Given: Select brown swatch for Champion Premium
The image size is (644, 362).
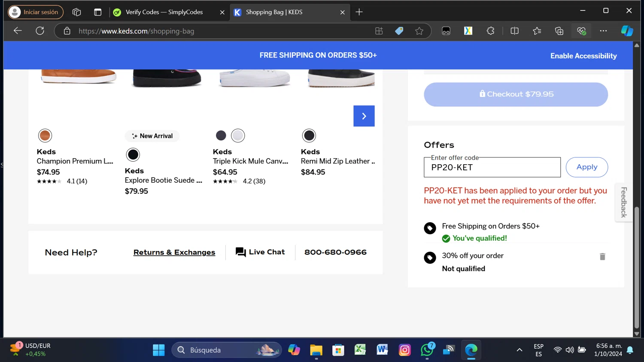Looking at the screenshot, I should pos(45,136).
